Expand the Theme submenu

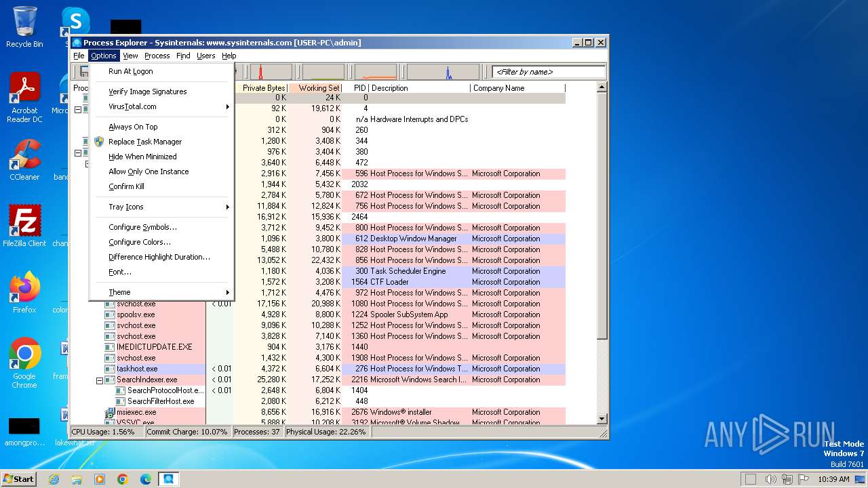pos(161,292)
